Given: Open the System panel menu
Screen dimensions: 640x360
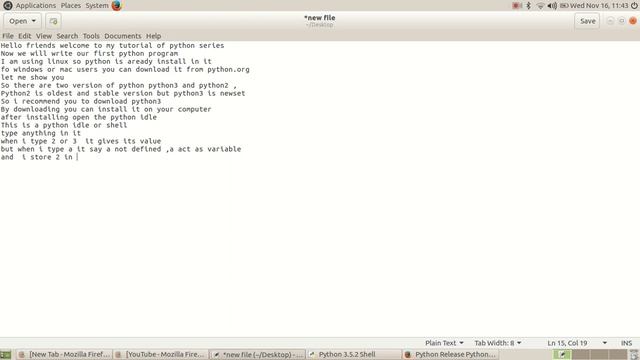Looking at the screenshot, I should click(97, 5).
